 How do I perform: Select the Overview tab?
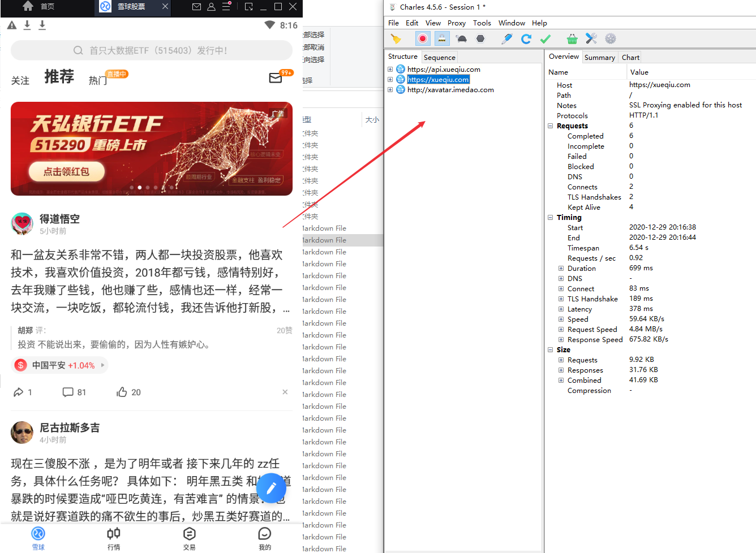click(x=564, y=57)
